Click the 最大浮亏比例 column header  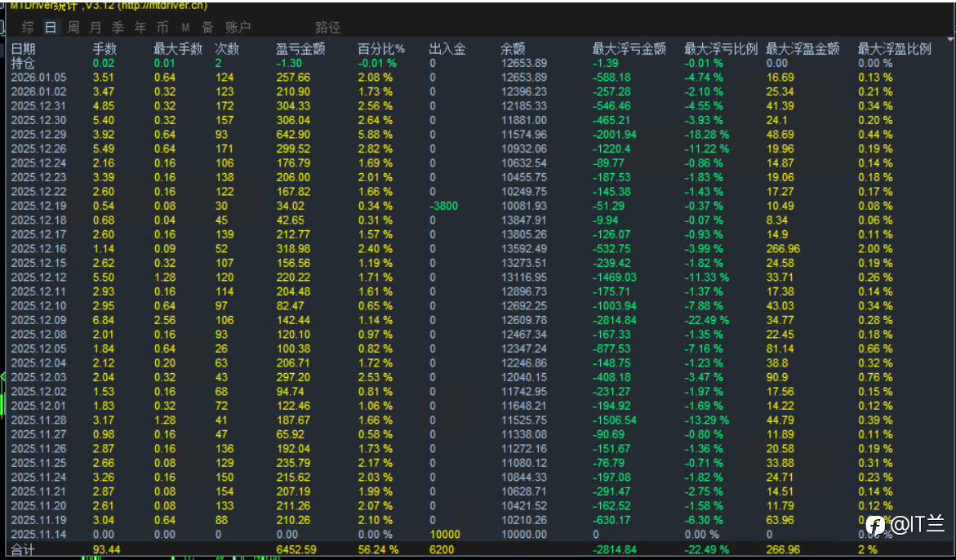[x=721, y=49]
